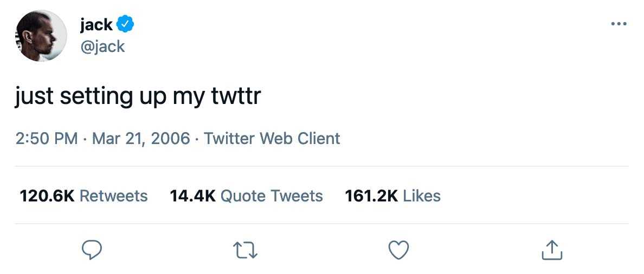
Task: Click the blue verified badge
Action: tap(126, 24)
